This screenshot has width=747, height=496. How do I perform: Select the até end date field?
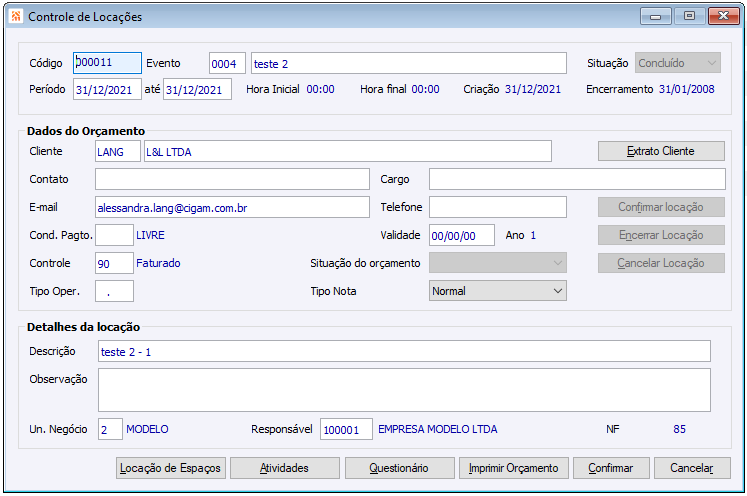197,89
